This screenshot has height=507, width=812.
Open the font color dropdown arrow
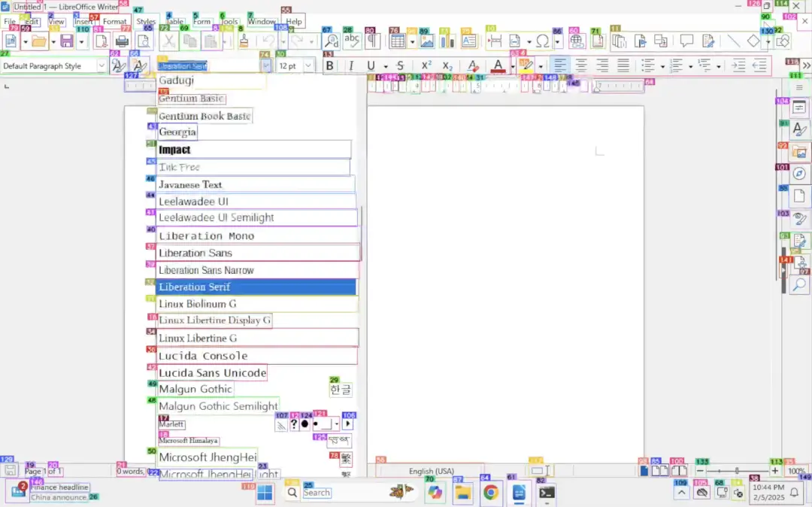click(x=513, y=66)
